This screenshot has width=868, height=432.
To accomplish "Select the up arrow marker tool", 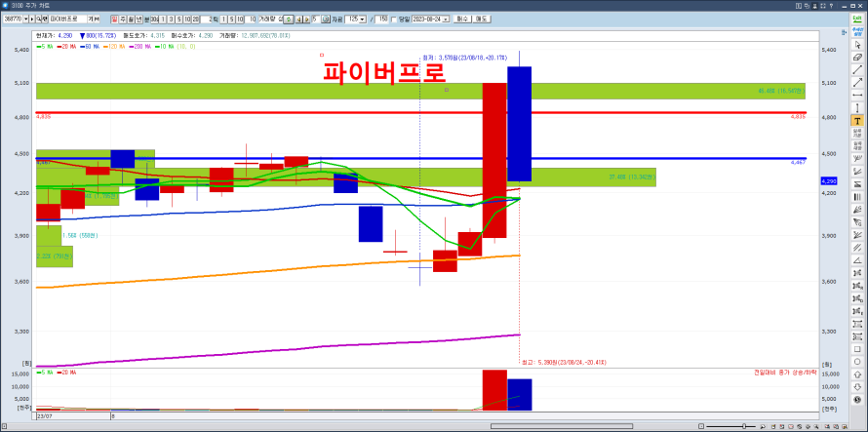I will [857, 374].
